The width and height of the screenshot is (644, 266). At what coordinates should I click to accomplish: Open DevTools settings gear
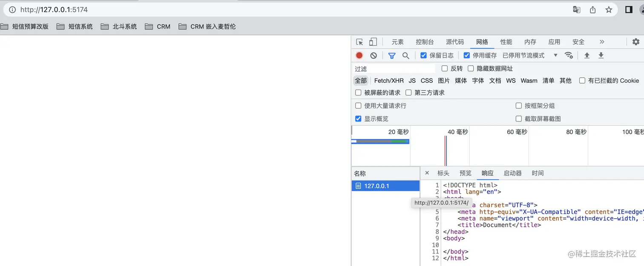coord(636,42)
